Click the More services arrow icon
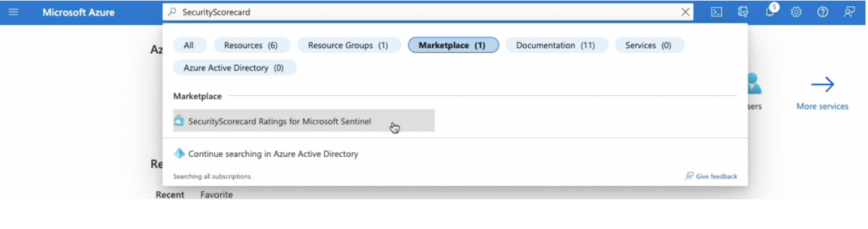The image size is (868, 229). click(822, 85)
